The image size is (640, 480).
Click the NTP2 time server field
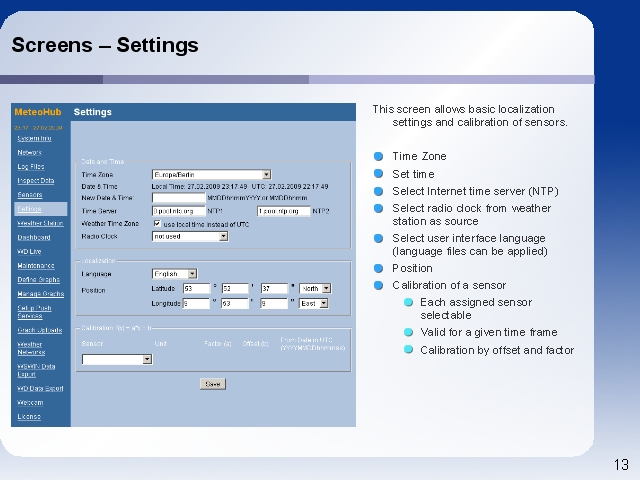click(284, 211)
